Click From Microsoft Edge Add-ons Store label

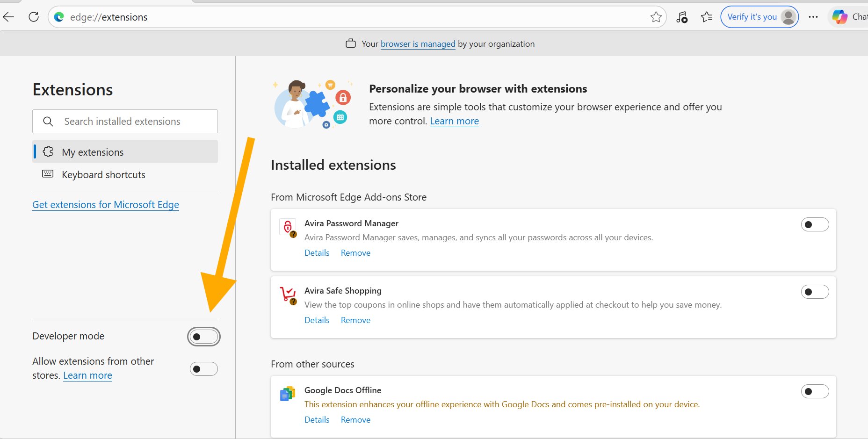coord(348,197)
